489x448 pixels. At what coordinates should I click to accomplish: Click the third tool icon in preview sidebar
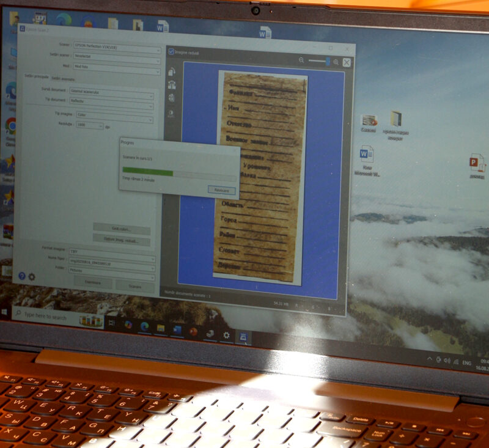pyautogui.click(x=171, y=98)
